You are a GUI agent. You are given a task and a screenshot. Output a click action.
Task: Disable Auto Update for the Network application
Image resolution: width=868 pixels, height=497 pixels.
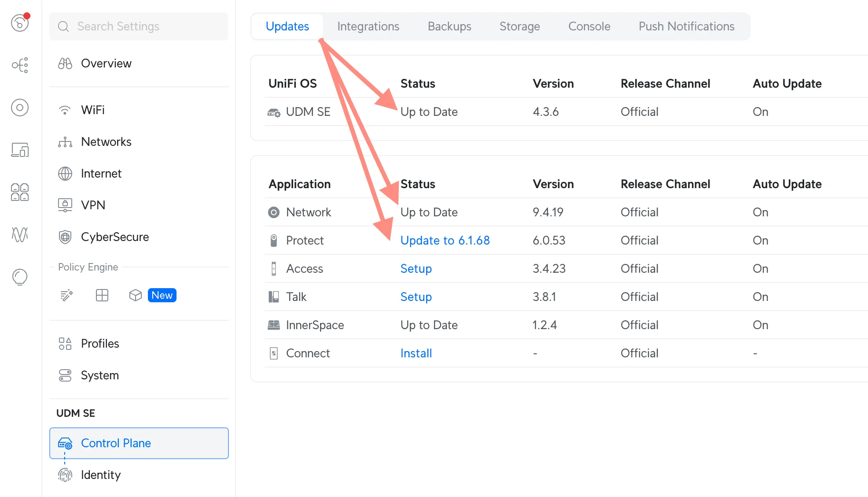pyautogui.click(x=760, y=212)
